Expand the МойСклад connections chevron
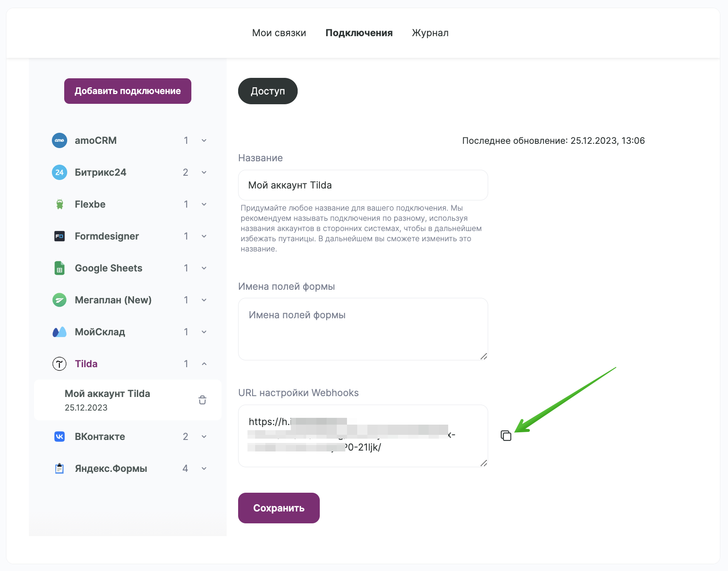This screenshot has height=571, width=728. click(204, 332)
